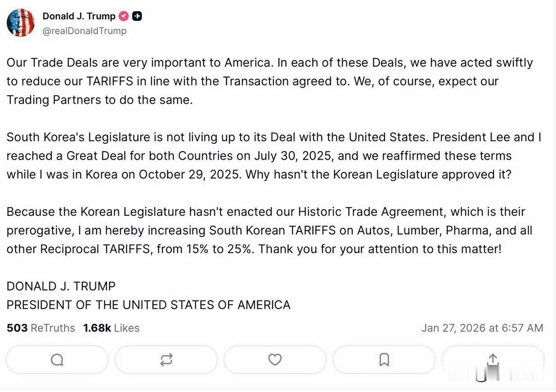Open the profile avatar picture
556x392 pixels.
point(20,22)
